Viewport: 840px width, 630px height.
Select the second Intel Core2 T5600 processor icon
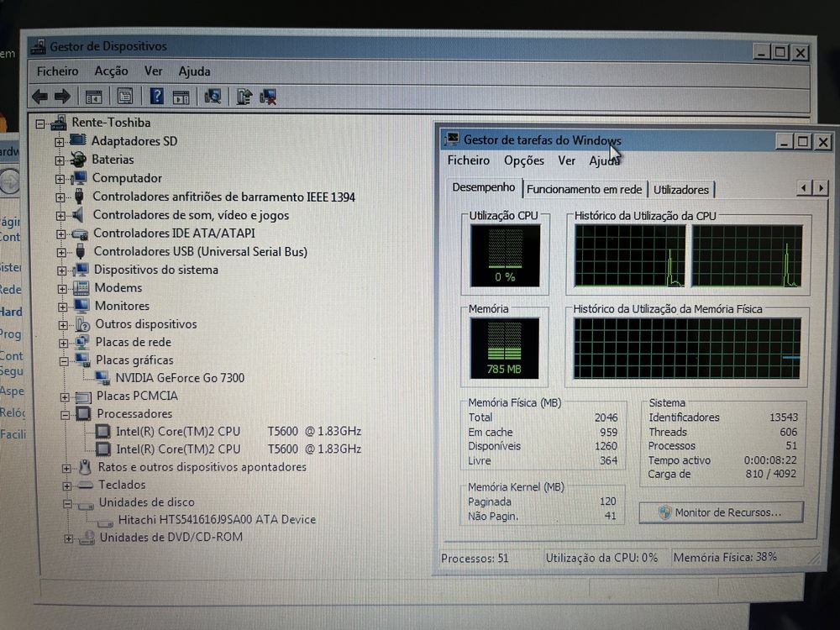click(102, 449)
